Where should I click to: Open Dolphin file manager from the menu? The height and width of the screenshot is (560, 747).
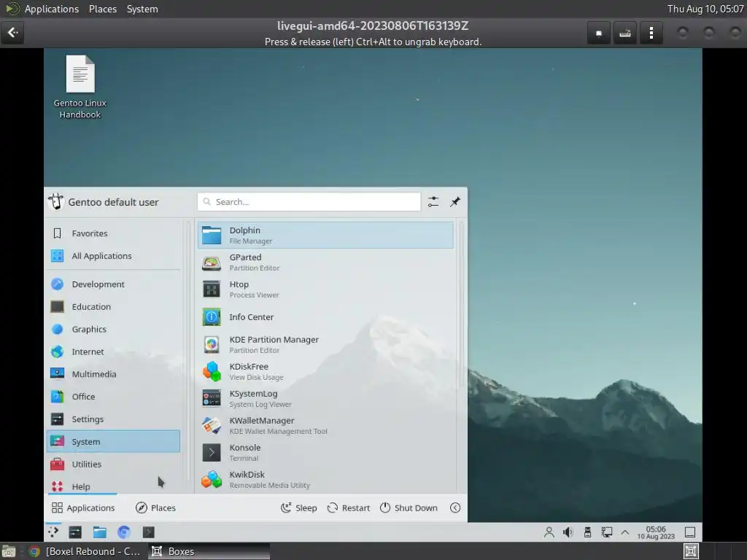click(325, 236)
